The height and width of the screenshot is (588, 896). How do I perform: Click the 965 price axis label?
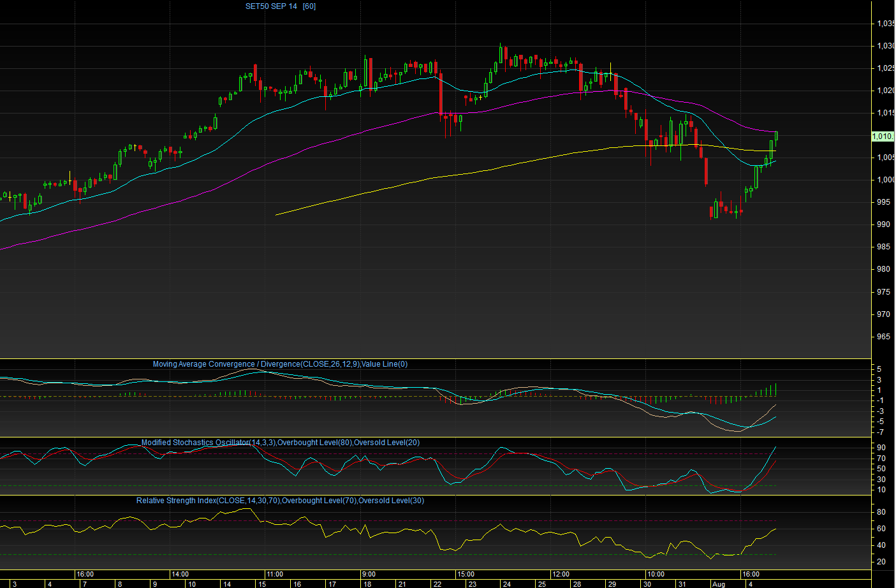tap(884, 337)
